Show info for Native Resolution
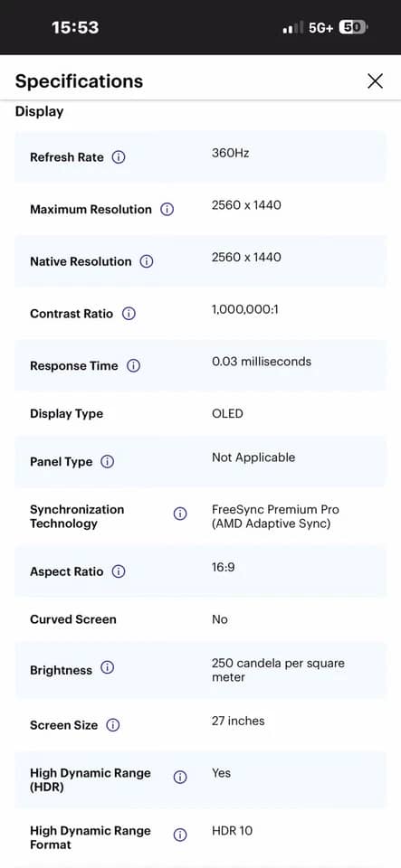 [x=147, y=262]
